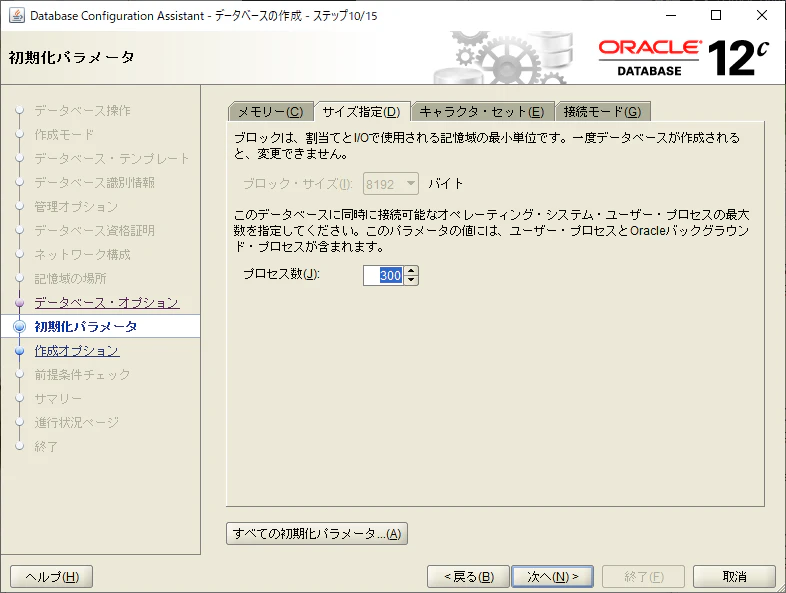Click the データベース・テンプレート step text
This screenshot has height=593, width=786.
click(112, 159)
